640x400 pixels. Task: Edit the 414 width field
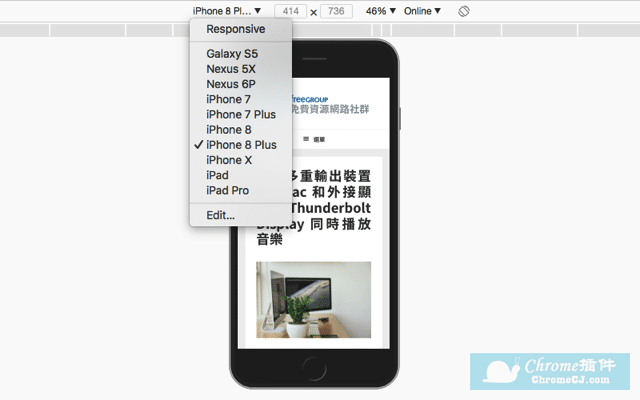click(291, 11)
